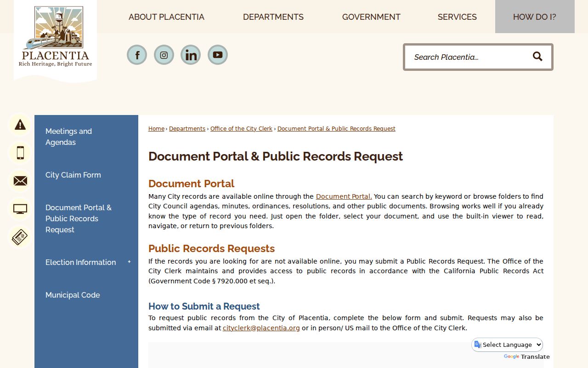Click the 'Public Records Requests' heading
This screenshot has width=588, height=368.
click(211, 248)
